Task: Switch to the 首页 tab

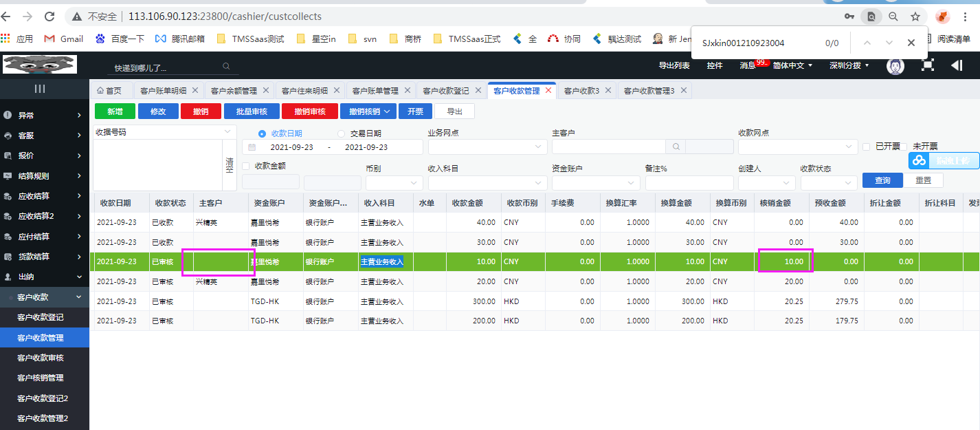Action: click(109, 90)
